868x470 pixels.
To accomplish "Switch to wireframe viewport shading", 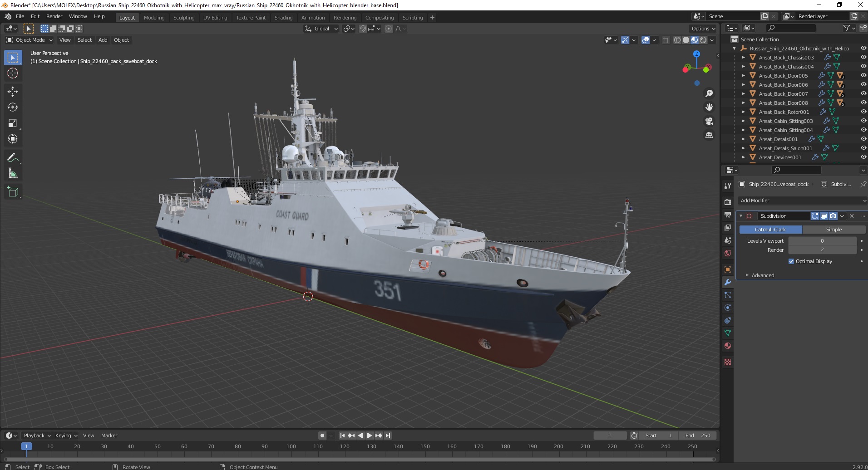I will 677,40.
